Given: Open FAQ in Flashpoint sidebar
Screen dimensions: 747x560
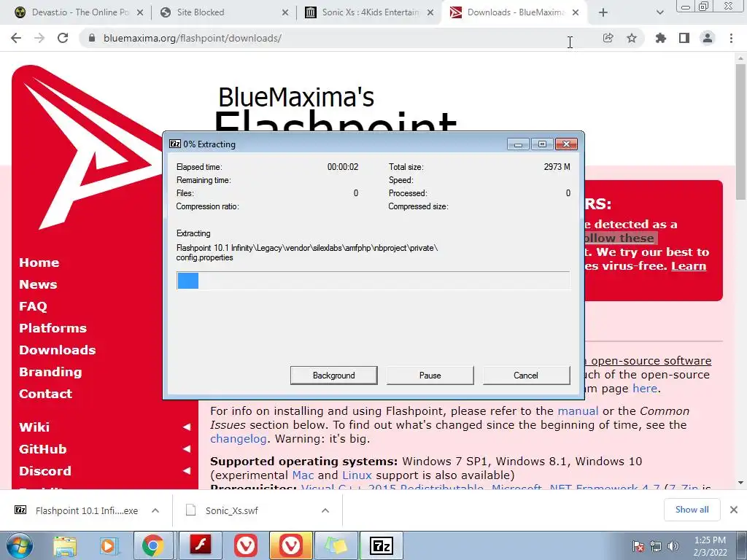Looking at the screenshot, I should (33, 306).
